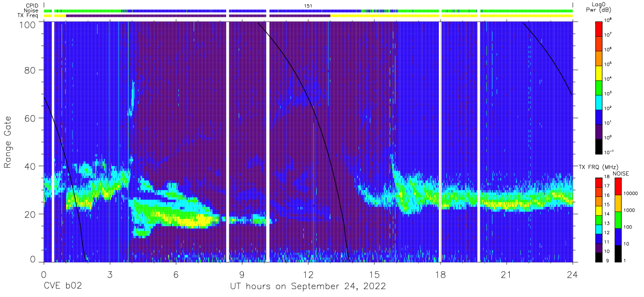Click the orange segment of the NOISE colorbar
644x297 pixels.
[617, 203]
